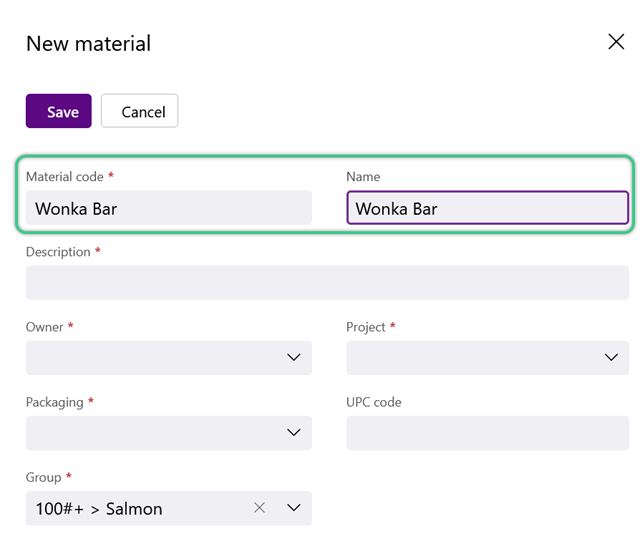Click the empty Project combo box area

(x=473, y=358)
